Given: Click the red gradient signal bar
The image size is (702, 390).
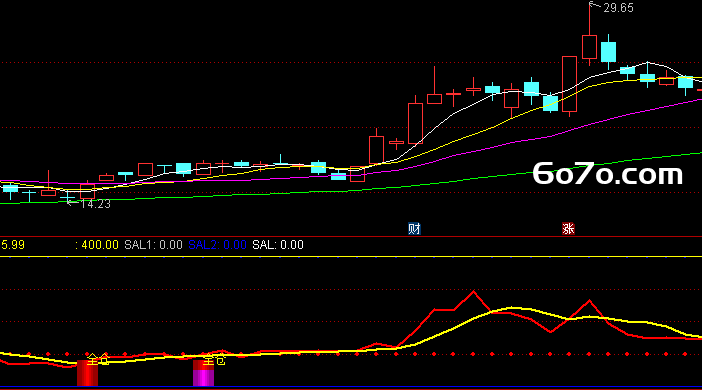Looking at the screenshot, I should (87, 373).
